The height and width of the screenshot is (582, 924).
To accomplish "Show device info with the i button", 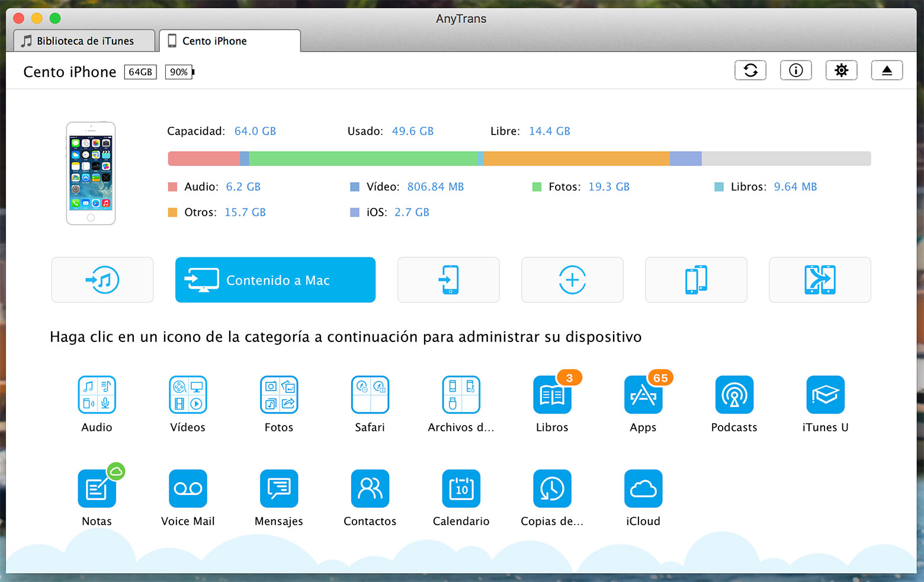I will [796, 71].
